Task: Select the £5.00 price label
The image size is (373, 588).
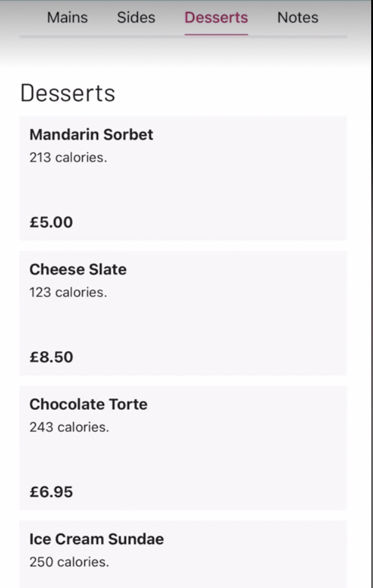Action: [51, 222]
